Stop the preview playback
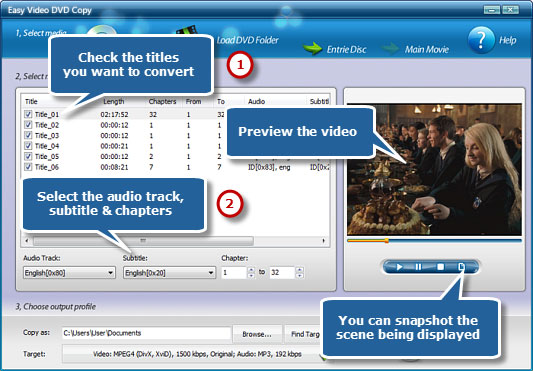 click(440, 267)
